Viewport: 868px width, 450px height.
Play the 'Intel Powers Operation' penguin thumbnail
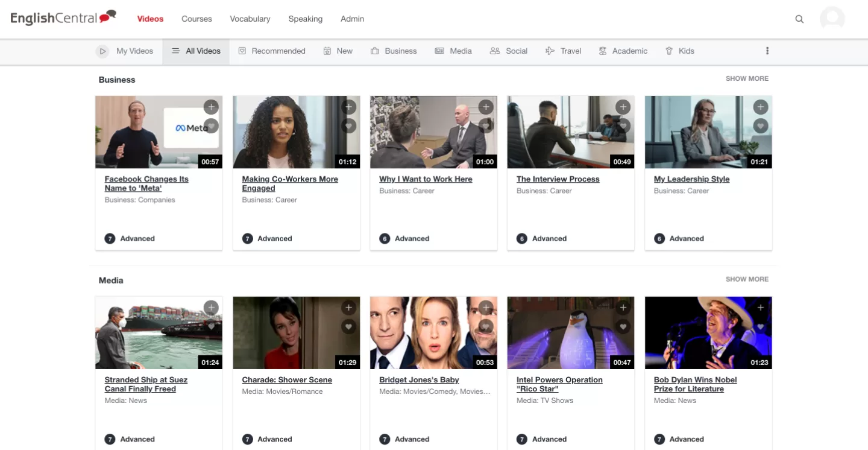[571, 333]
